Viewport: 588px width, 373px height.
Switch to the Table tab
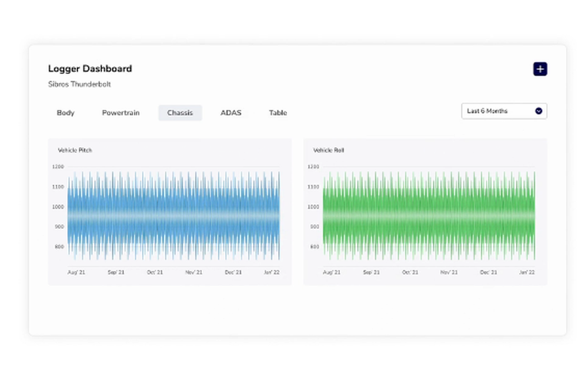[278, 113]
